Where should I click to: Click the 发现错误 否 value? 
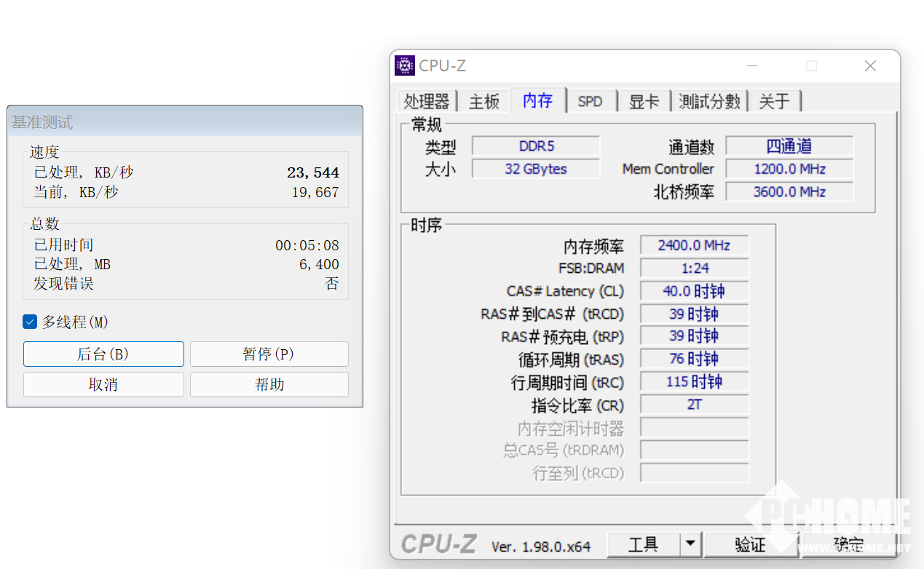point(332,284)
